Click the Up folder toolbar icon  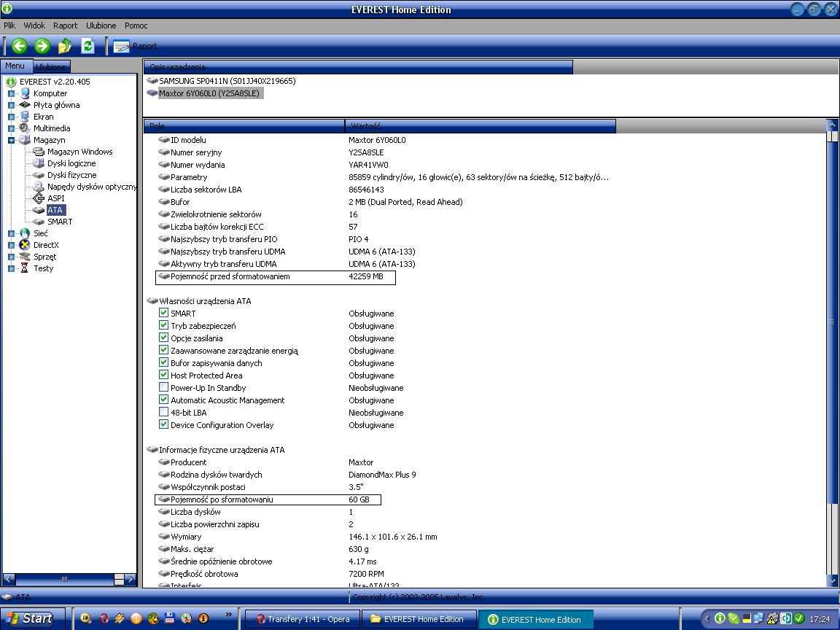65,46
